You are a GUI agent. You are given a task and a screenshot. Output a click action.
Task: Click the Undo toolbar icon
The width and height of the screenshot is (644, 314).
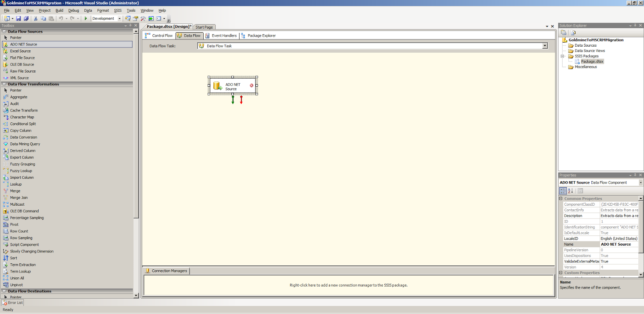click(x=61, y=19)
